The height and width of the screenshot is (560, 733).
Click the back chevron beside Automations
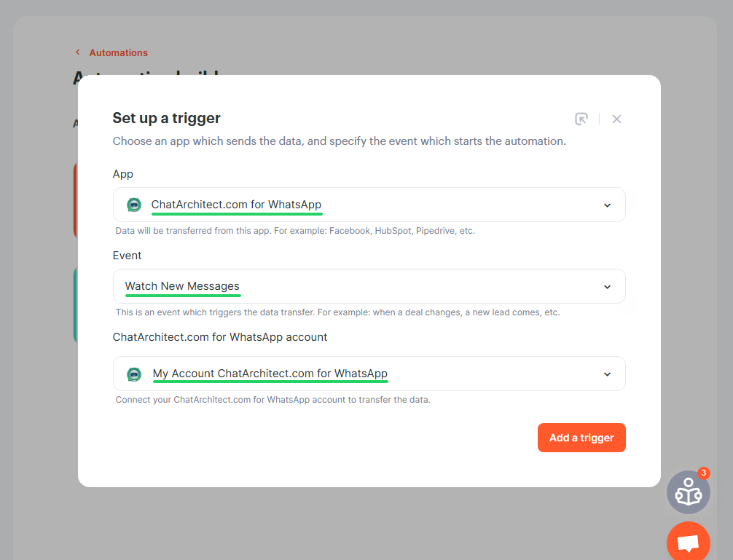tap(78, 52)
